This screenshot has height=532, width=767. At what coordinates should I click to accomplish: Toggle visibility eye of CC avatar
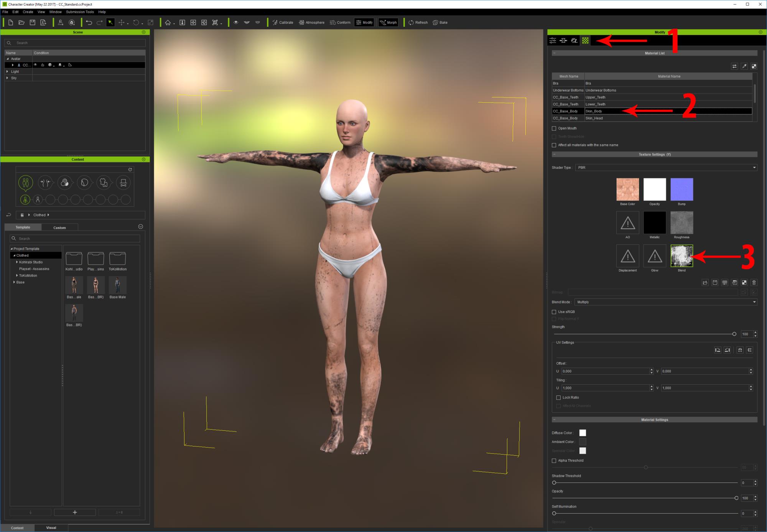click(x=35, y=65)
